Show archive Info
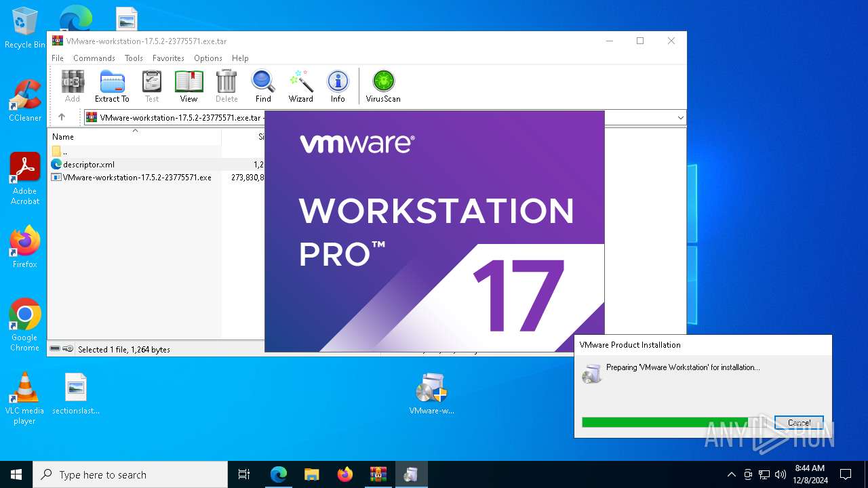868x488 pixels. pyautogui.click(x=338, y=86)
